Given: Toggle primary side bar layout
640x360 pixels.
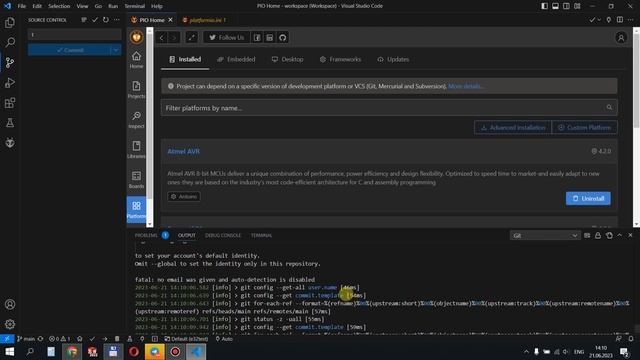Looking at the screenshot, I should 544,6.
